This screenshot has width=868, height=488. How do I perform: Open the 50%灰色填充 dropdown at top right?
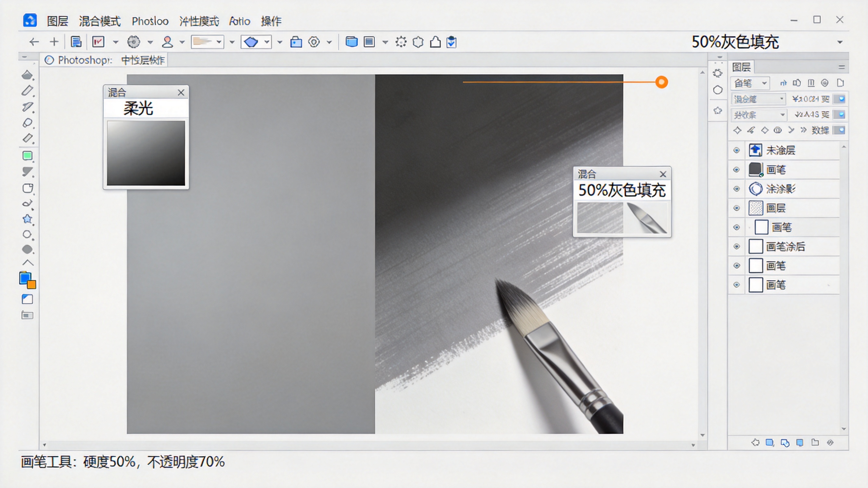pyautogui.click(x=840, y=42)
